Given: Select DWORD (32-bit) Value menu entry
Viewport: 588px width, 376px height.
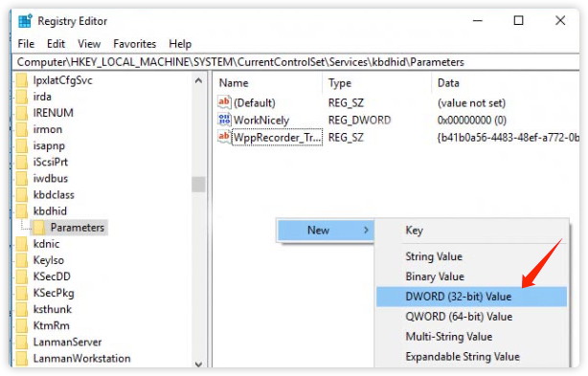Looking at the screenshot, I should point(472,297).
